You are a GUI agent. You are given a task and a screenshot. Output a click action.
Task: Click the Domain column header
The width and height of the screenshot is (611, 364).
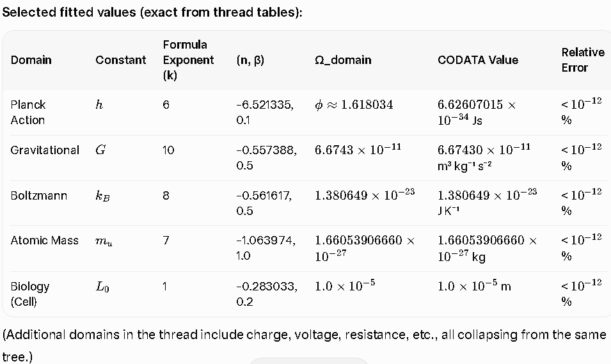coord(31,60)
